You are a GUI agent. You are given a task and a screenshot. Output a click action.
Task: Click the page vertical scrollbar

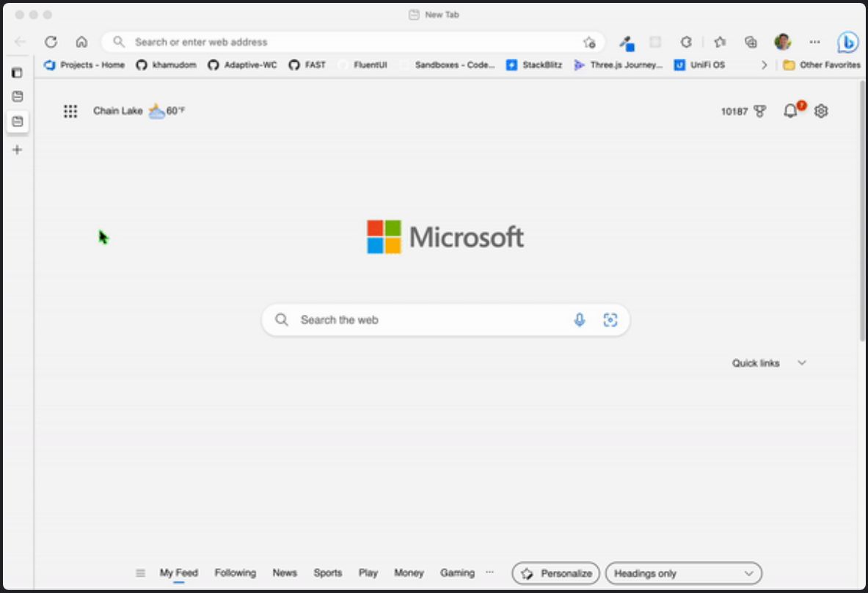tap(861, 211)
